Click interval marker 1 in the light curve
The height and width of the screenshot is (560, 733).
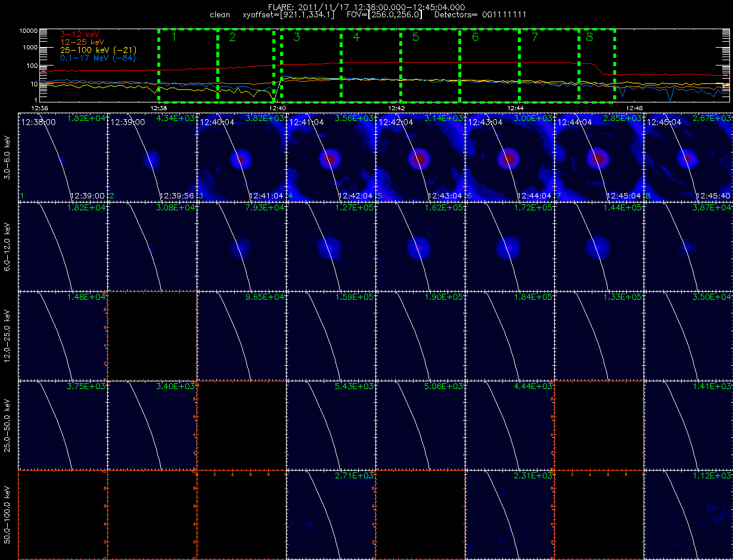[x=174, y=38]
